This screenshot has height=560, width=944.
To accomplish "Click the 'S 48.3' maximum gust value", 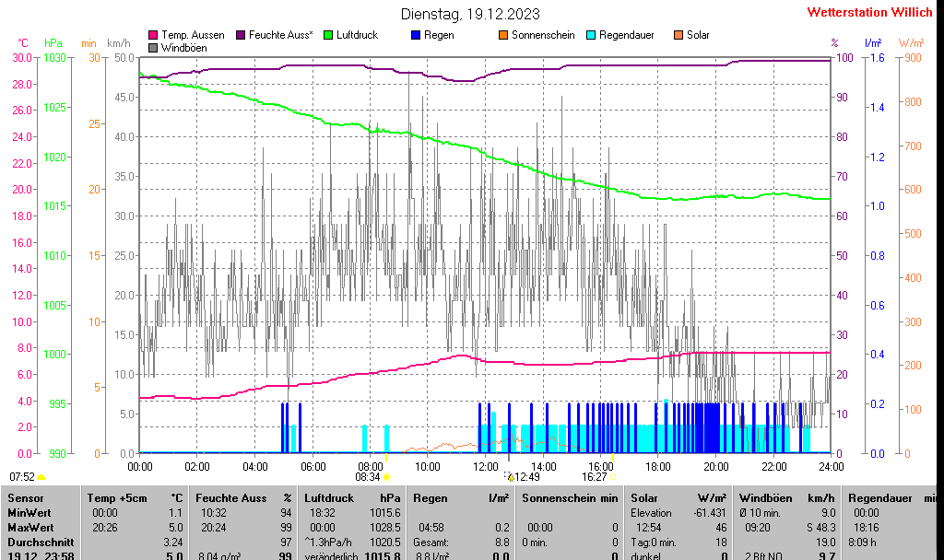I will click(821, 528).
